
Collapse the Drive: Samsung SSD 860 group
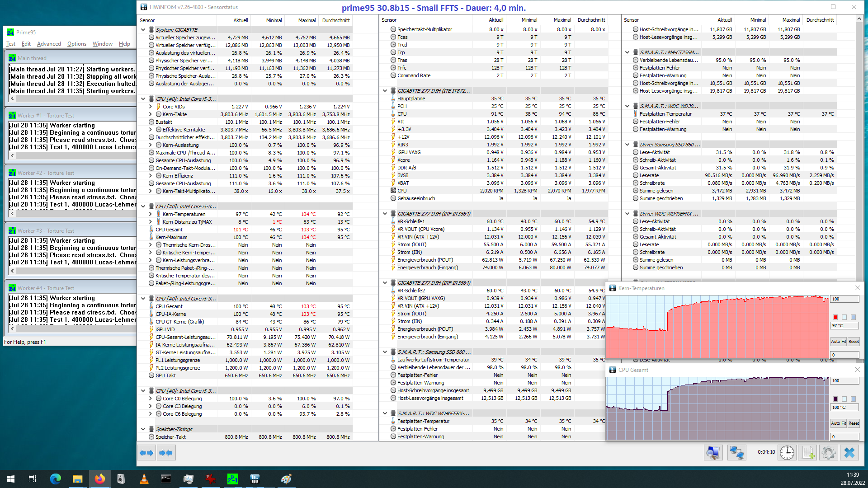[x=627, y=145]
